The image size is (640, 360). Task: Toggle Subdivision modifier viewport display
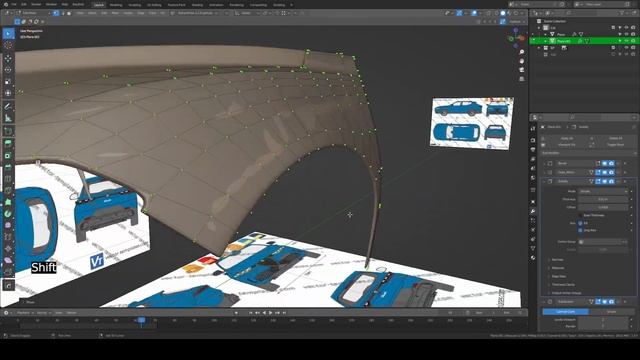pos(605,302)
